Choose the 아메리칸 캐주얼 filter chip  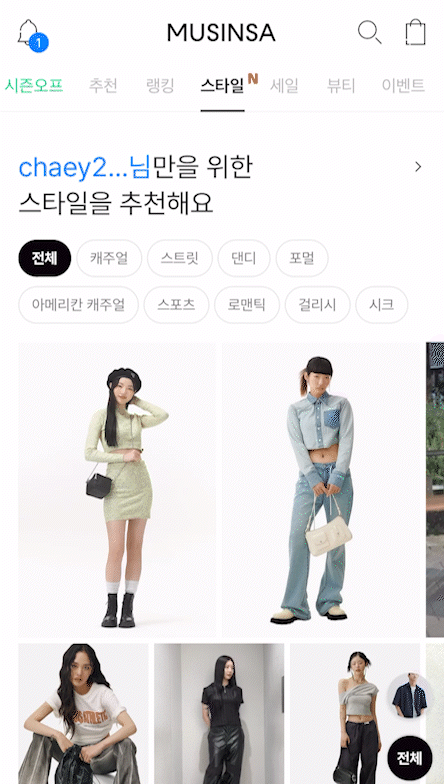coord(78,304)
